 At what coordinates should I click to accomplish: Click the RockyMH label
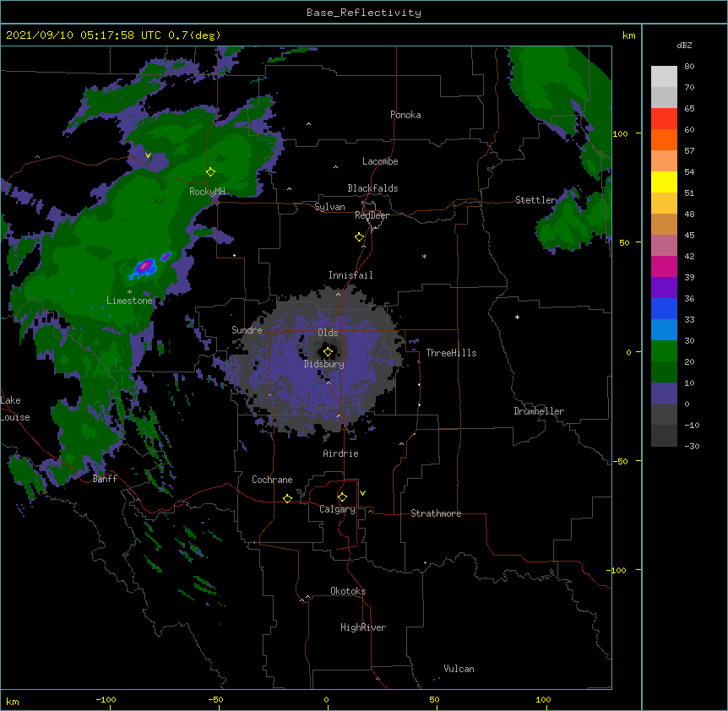click(x=207, y=192)
